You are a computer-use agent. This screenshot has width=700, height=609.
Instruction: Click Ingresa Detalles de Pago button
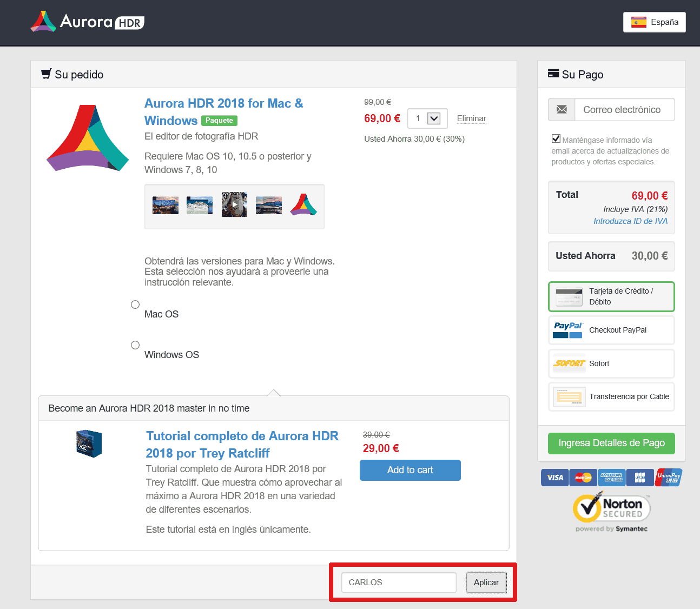(x=611, y=443)
